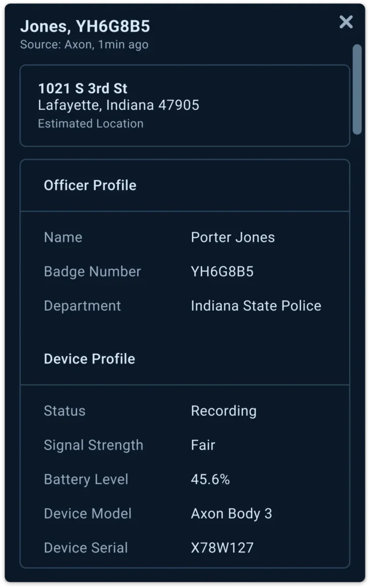
Task: Click the Recording status value
Action: (223, 411)
